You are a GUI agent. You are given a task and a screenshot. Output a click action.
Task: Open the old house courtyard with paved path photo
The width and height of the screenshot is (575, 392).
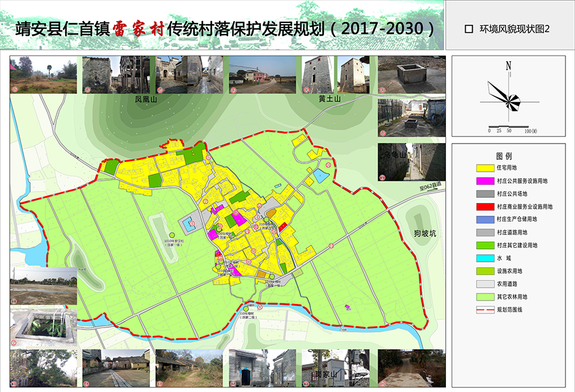tap(116, 368)
